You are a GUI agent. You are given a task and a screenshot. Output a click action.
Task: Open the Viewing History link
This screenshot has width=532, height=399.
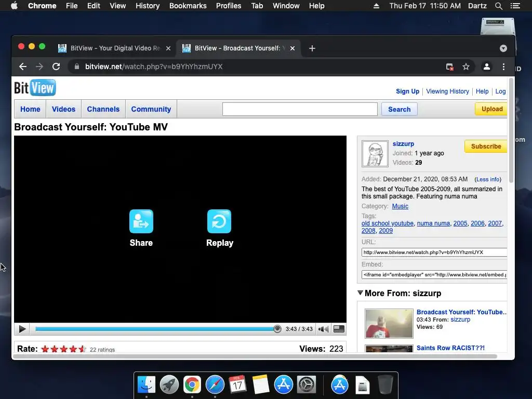click(447, 91)
